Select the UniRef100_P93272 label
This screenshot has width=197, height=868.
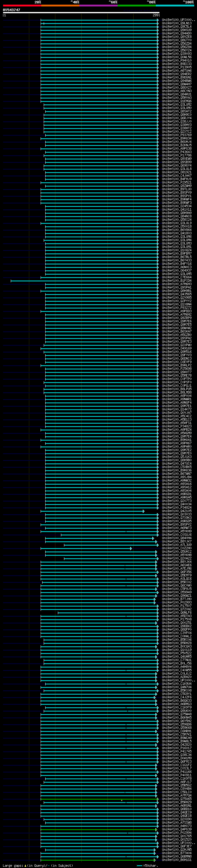[177, 308]
